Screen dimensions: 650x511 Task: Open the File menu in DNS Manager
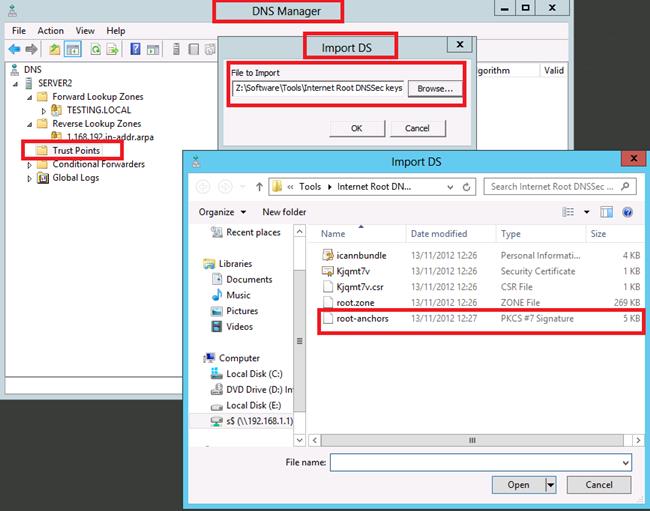(x=19, y=31)
